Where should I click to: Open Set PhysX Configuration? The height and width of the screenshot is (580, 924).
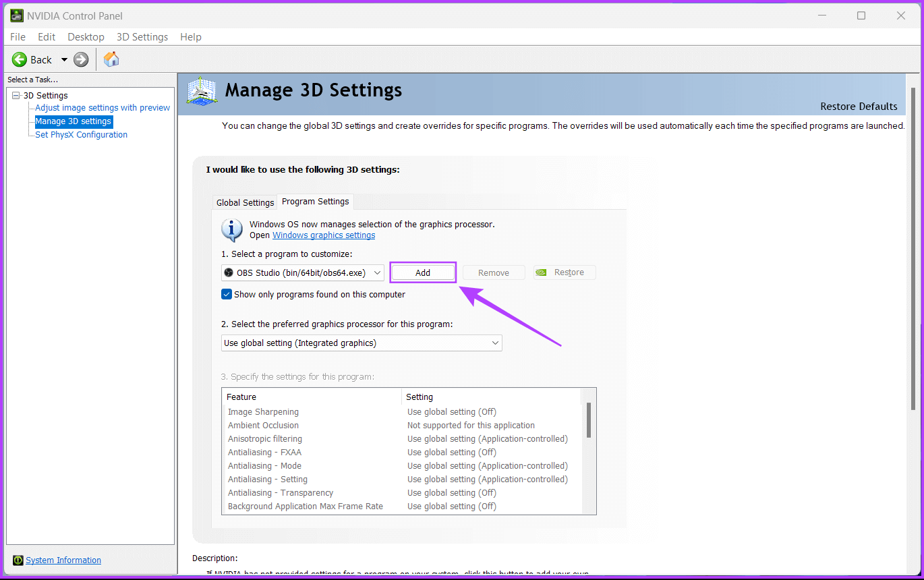click(81, 135)
